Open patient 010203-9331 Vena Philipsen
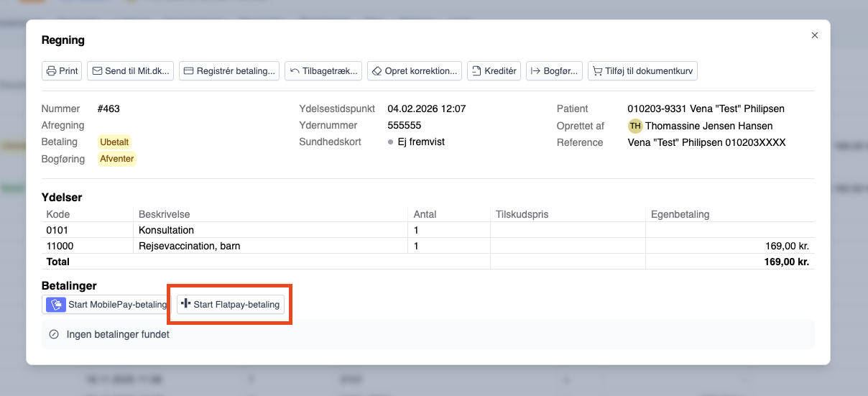 coord(706,109)
